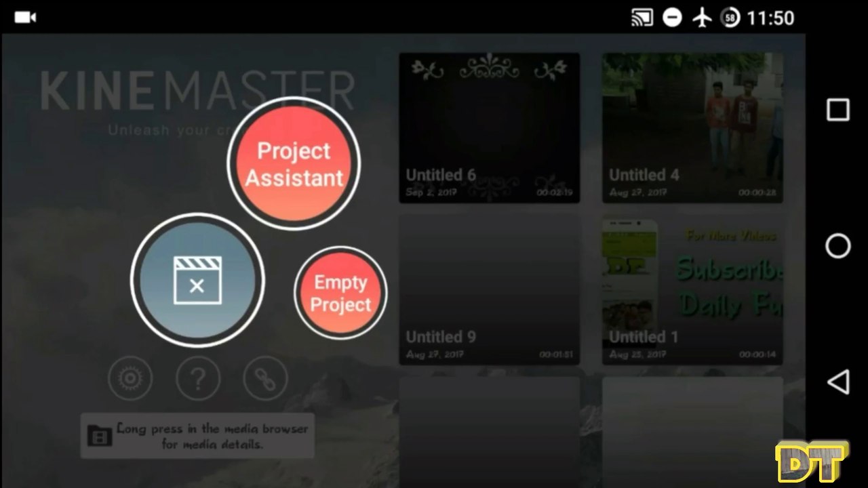This screenshot has height=488, width=868.
Task: Tap the link chain icon
Action: (265, 378)
